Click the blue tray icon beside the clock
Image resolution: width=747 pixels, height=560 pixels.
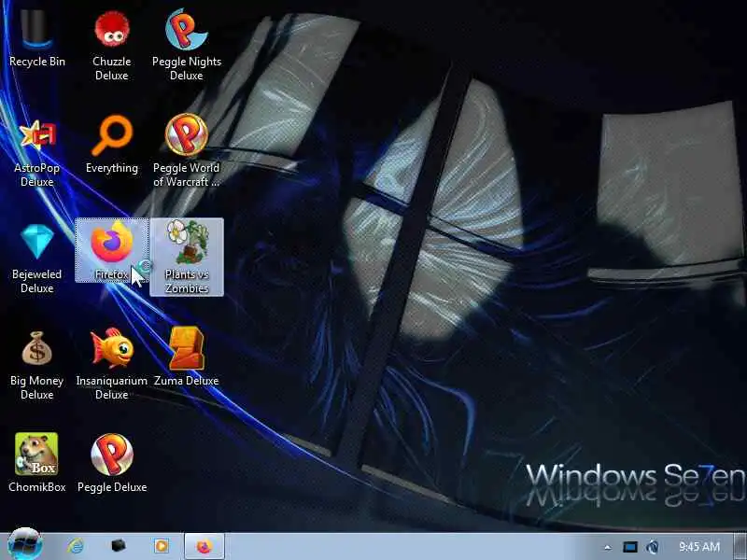point(653,547)
